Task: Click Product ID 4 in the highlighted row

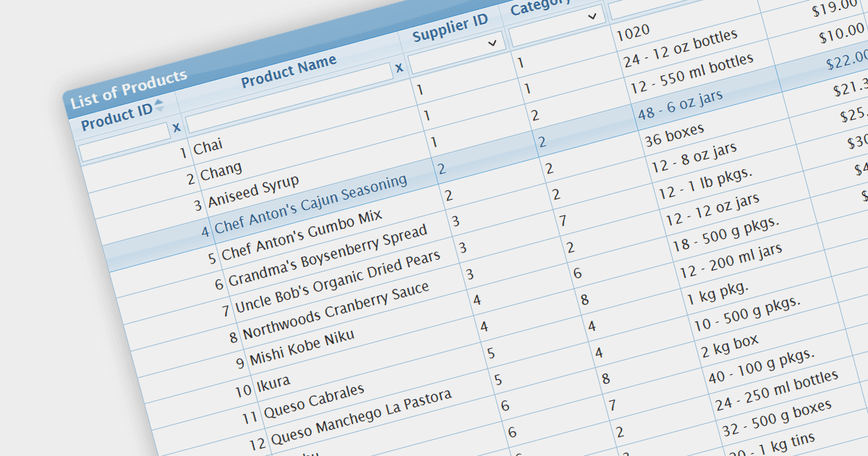Action: [205, 231]
